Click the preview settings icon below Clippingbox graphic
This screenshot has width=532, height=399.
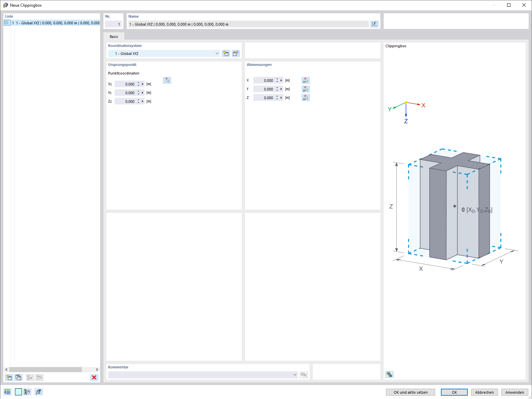[389, 374]
